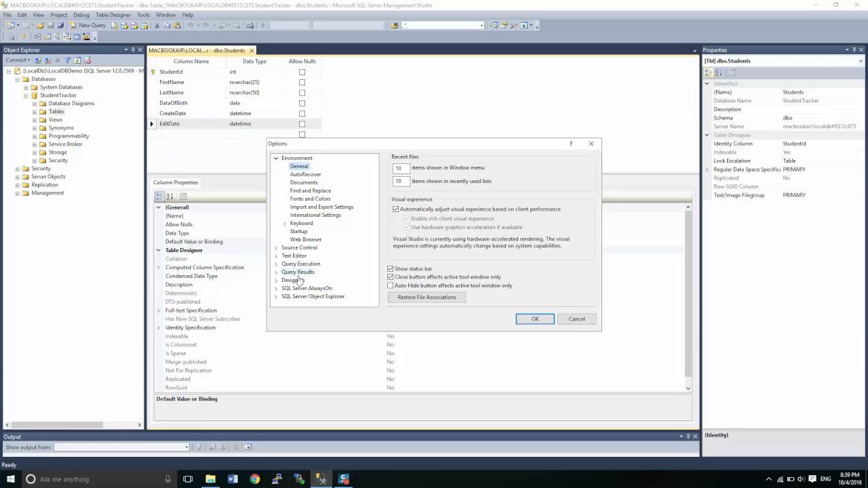The width and height of the screenshot is (868, 488).
Task: Click the Manage Check Constraints icon
Action: pyautogui.click(x=77, y=37)
